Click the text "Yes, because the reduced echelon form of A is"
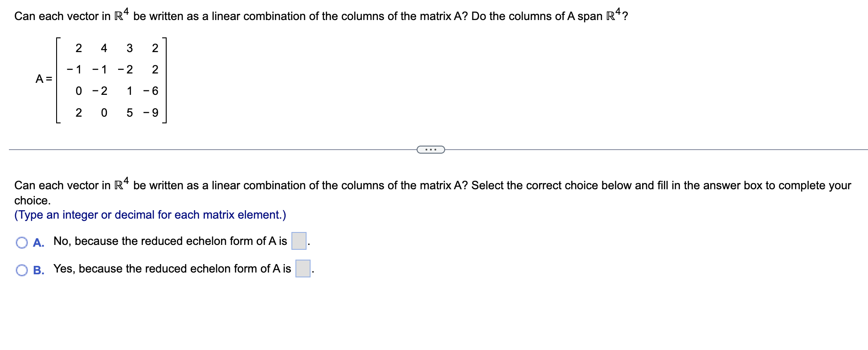This screenshot has height=350, width=868. (173, 269)
